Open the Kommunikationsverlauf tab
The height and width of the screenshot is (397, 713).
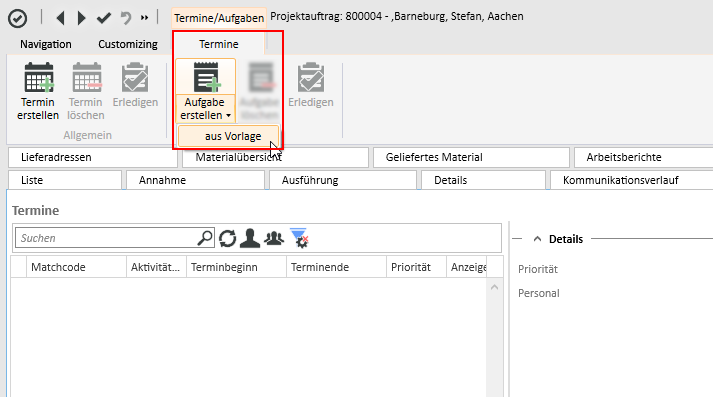632,180
